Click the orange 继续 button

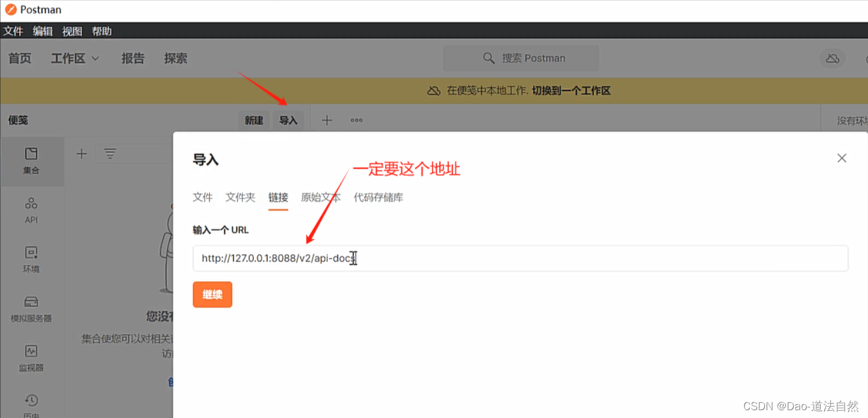pyautogui.click(x=212, y=294)
